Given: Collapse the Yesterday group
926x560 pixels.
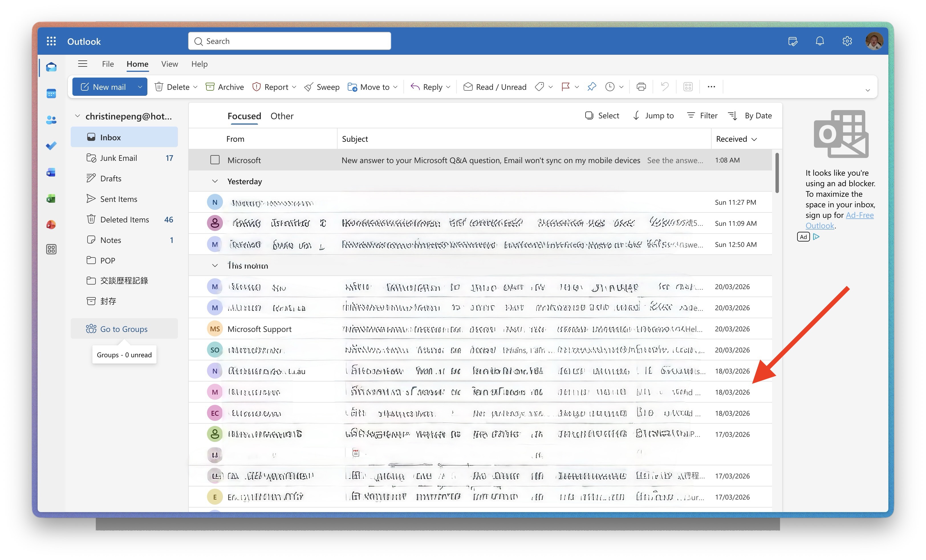Looking at the screenshot, I should coord(215,182).
